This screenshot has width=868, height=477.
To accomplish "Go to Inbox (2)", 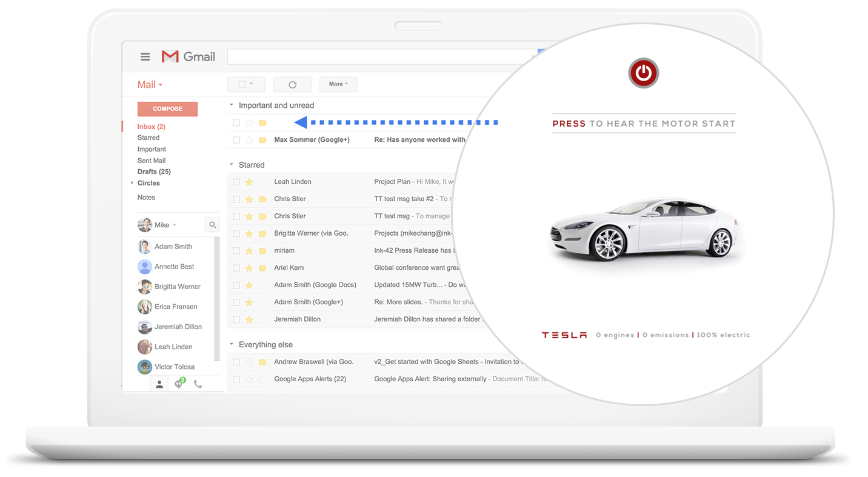I will point(151,127).
